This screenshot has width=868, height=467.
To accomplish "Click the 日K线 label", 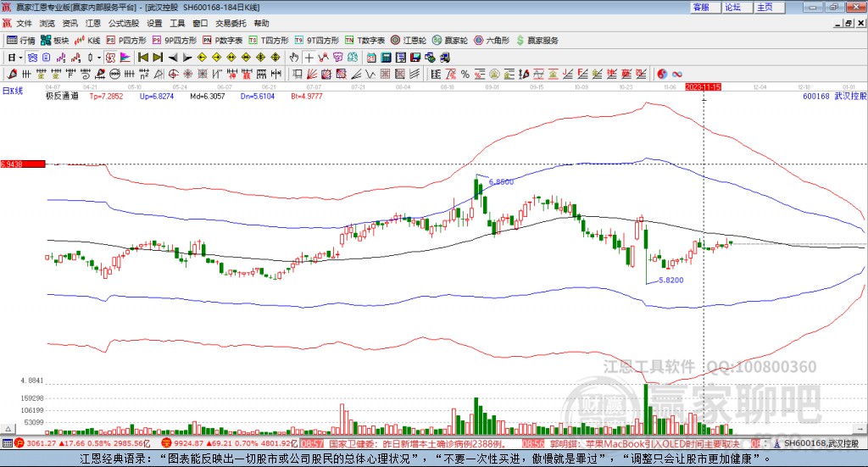I will pos(13,91).
